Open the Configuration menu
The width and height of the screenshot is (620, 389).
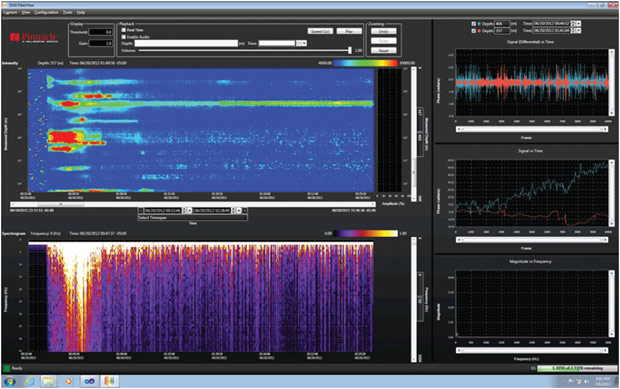[46, 13]
